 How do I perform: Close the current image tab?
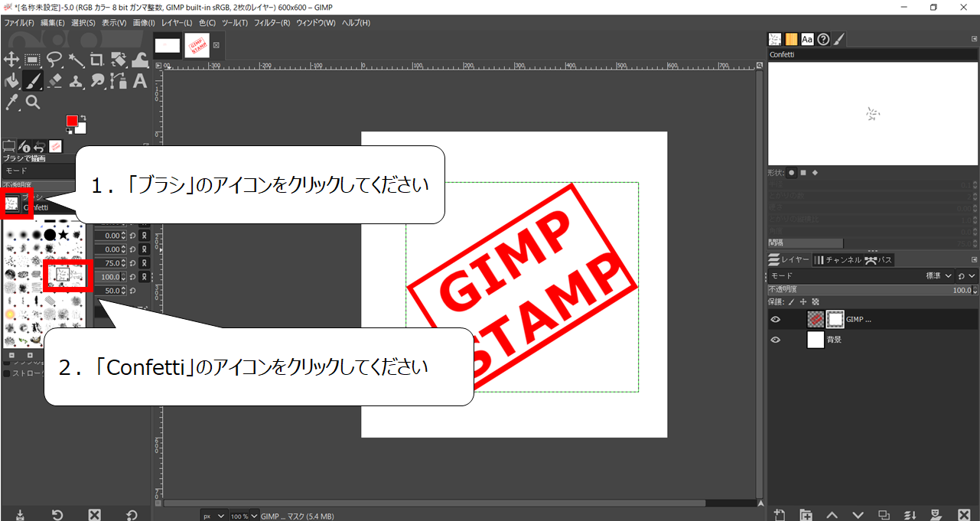pyautogui.click(x=217, y=45)
